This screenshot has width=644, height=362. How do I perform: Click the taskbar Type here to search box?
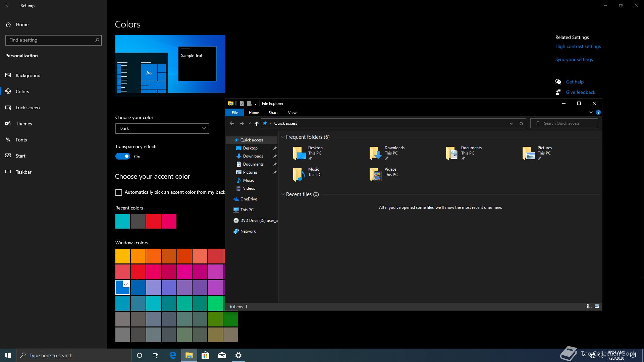(x=74, y=355)
